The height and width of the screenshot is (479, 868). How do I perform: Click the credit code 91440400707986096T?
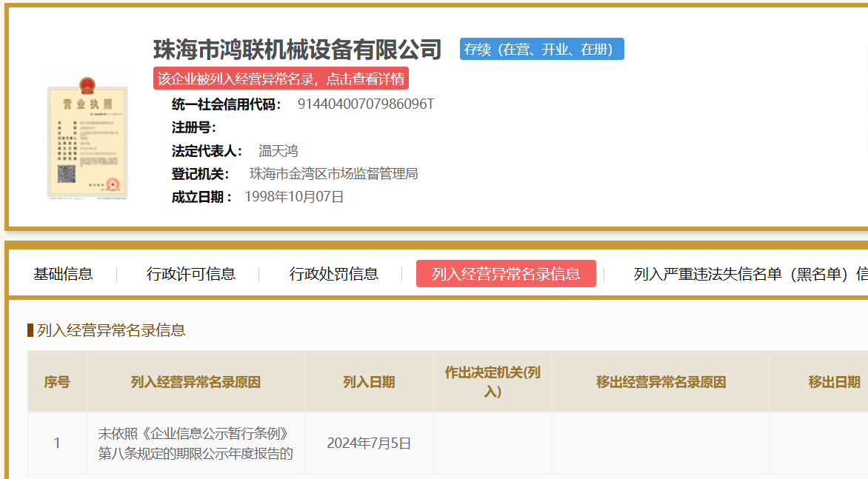point(365,104)
